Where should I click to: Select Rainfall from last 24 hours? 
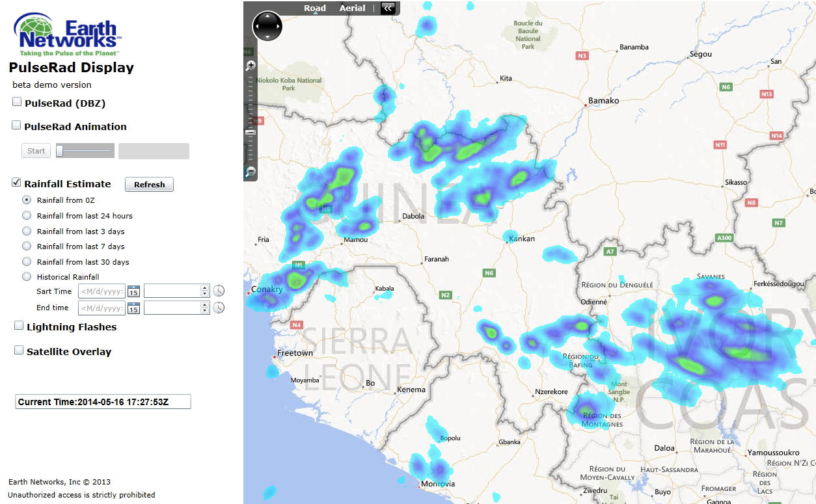[27, 215]
